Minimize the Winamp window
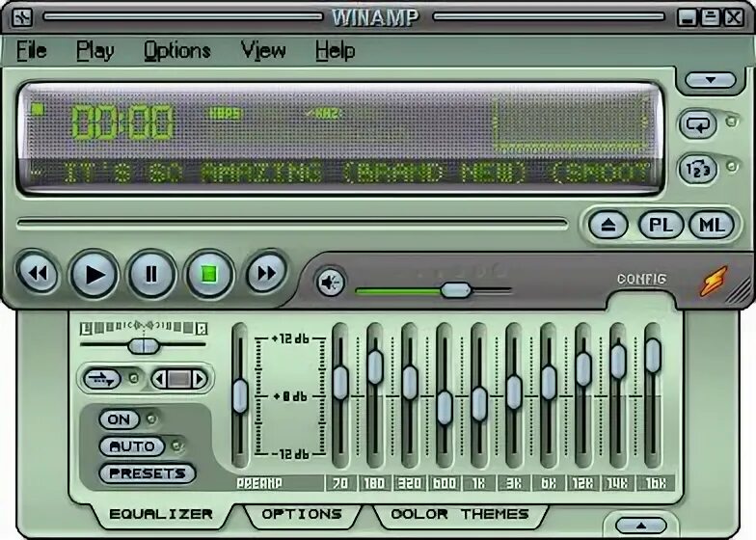The height and width of the screenshot is (540, 756). click(687, 17)
